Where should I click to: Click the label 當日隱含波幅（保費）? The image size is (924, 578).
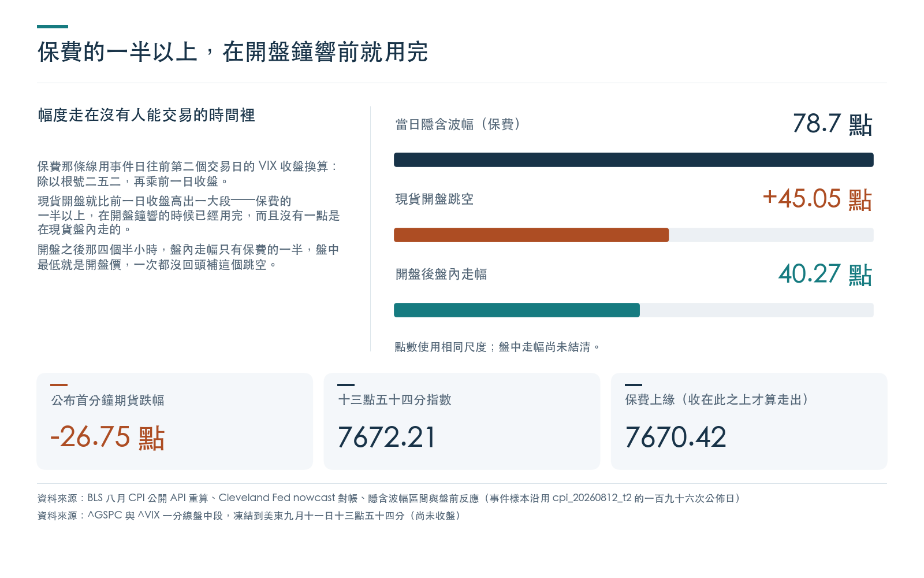click(458, 124)
